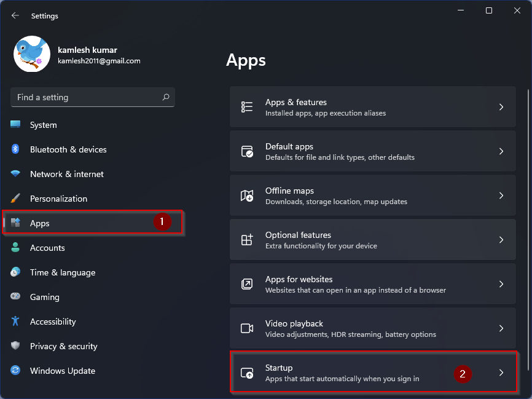The height and width of the screenshot is (399, 532).
Task: Open Video playback settings
Action: click(x=372, y=328)
